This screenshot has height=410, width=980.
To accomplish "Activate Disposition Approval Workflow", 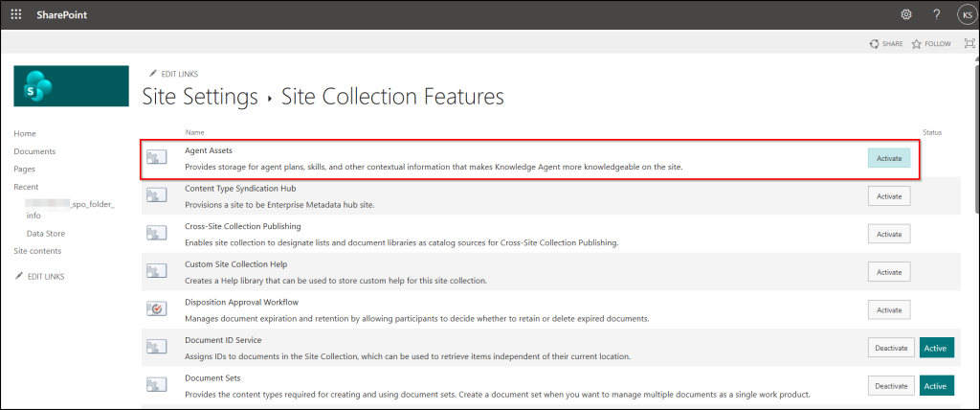I will pyautogui.click(x=889, y=309).
